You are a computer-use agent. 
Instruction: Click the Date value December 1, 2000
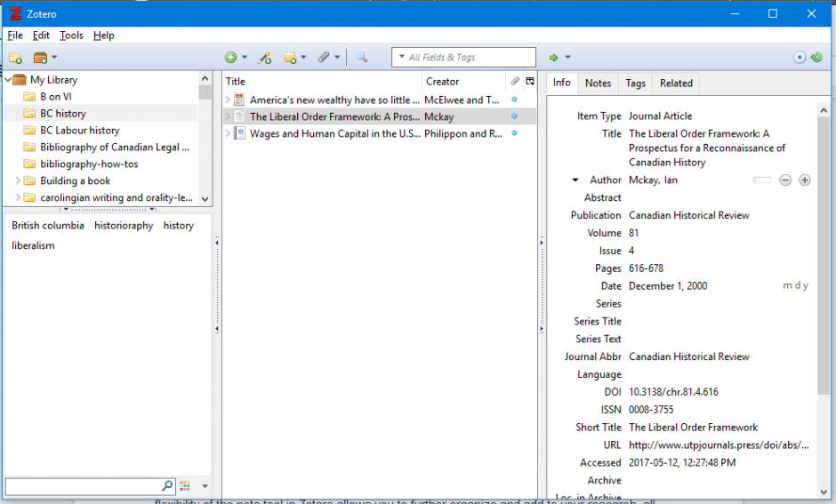click(668, 286)
